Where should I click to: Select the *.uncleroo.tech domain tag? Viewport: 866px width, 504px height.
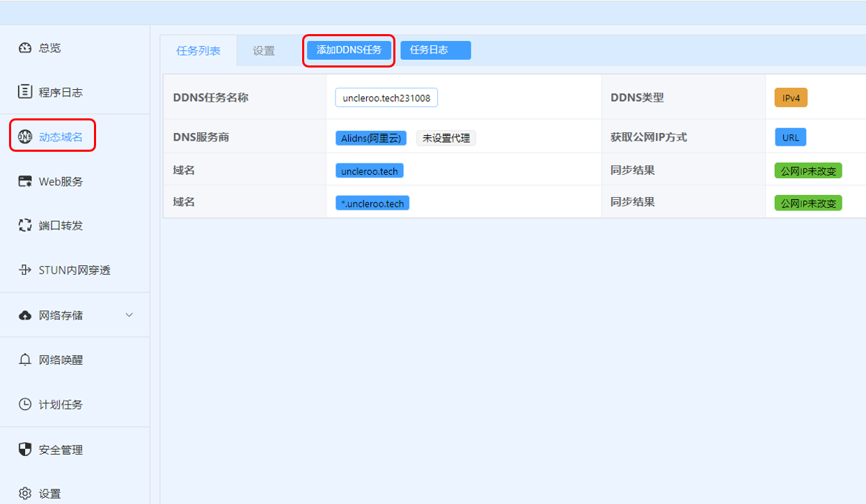[x=372, y=203]
